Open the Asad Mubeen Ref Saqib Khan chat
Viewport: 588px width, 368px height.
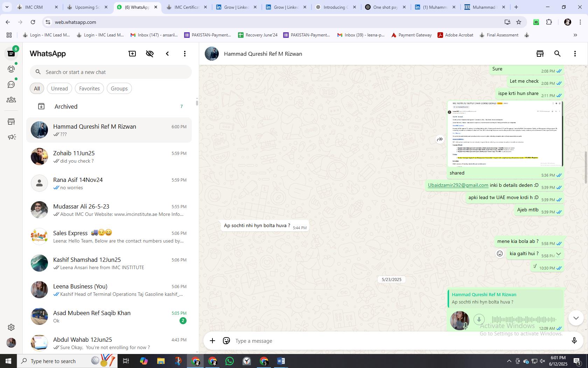click(x=109, y=316)
